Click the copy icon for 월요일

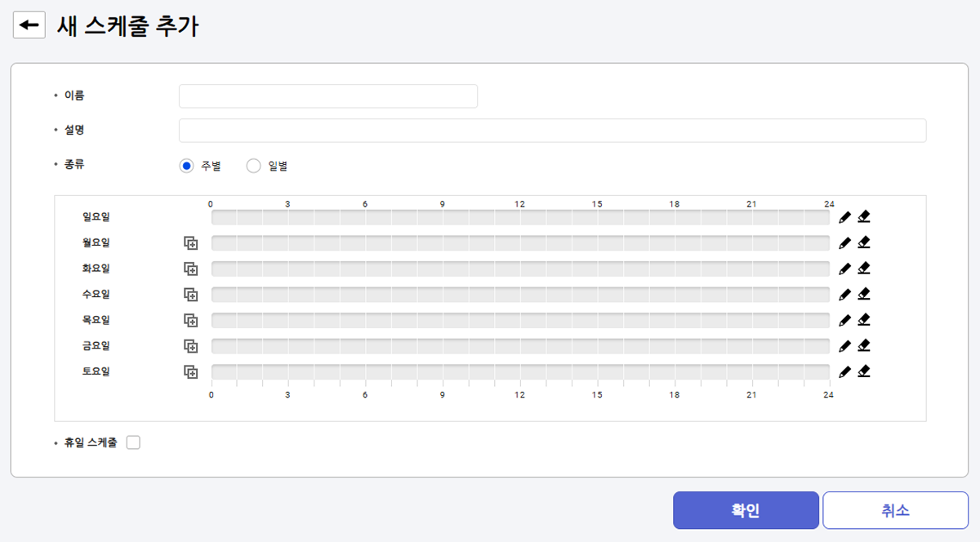(x=190, y=243)
